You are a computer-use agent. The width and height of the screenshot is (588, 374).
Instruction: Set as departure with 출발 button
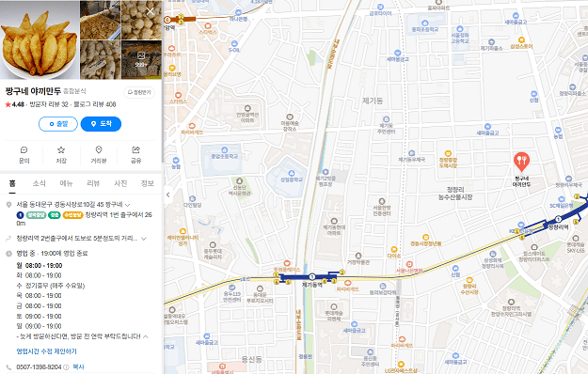[58, 124]
